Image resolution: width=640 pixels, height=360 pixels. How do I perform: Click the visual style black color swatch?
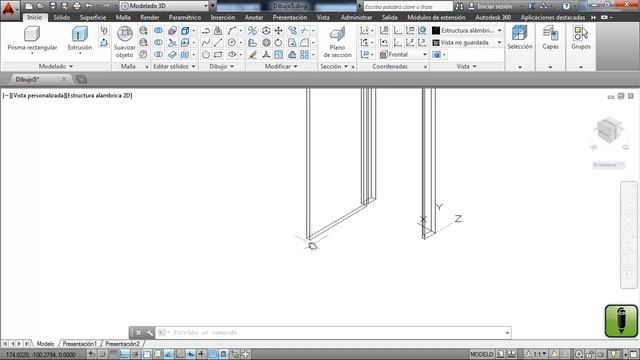pyautogui.click(x=436, y=31)
